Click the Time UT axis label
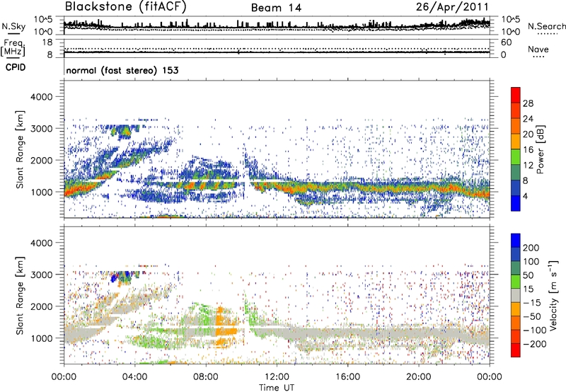Viewport: 566px width, 392px height. (277, 387)
